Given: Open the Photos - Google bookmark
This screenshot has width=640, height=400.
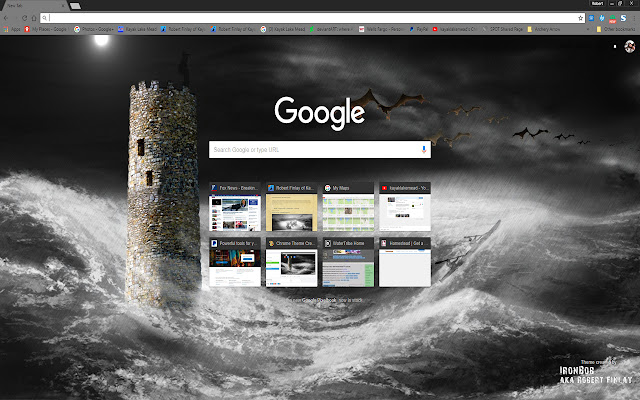Looking at the screenshot, I should click(93, 29).
